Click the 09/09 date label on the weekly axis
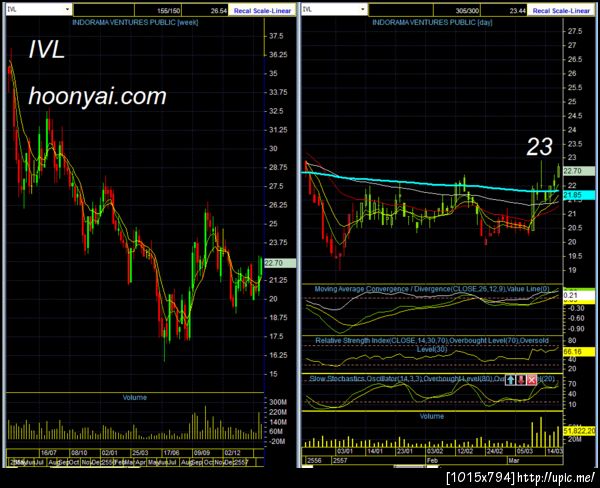The height and width of the screenshot is (488, 600). [x=201, y=452]
